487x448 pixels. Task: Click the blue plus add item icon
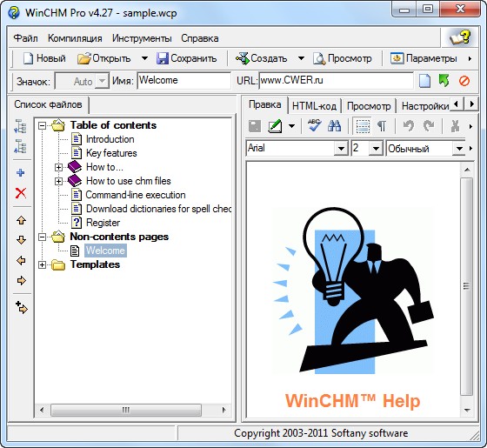[x=21, y=172]
